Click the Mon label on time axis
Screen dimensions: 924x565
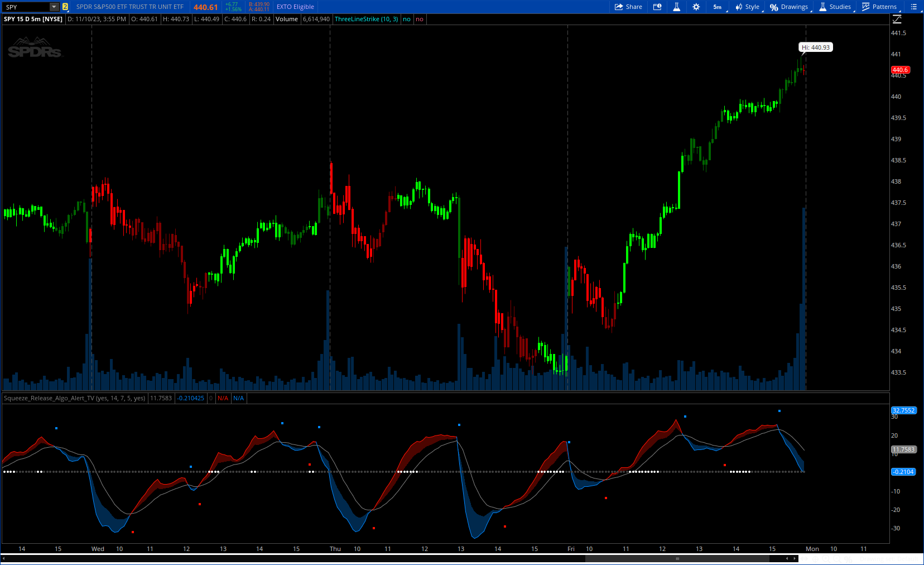tap(812, 549)
